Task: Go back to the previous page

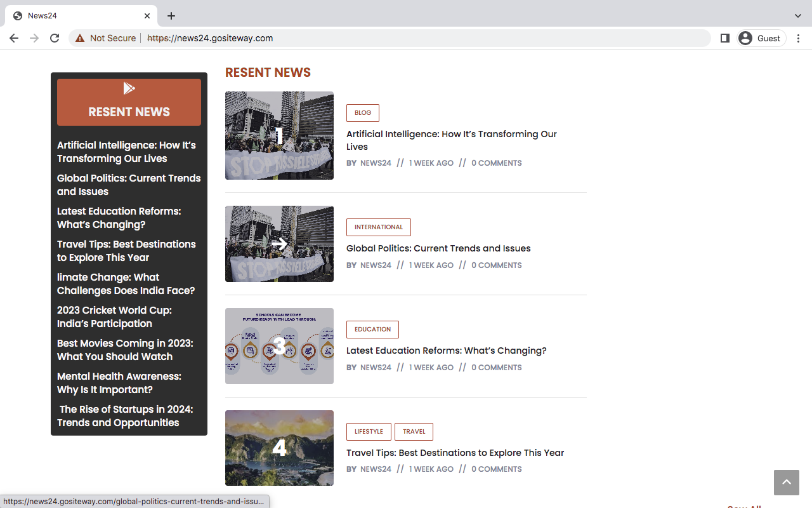Action: tap(14, 38)
